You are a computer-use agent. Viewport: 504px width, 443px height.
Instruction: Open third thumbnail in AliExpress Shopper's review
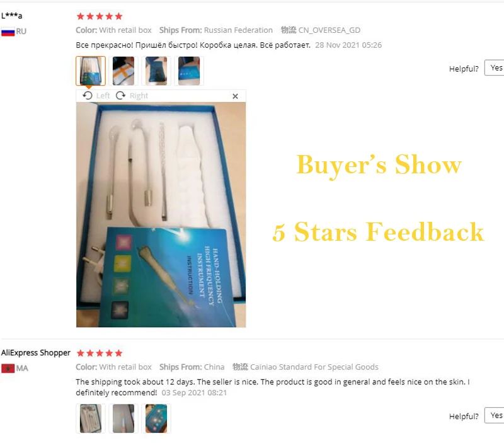click(156, 418)
